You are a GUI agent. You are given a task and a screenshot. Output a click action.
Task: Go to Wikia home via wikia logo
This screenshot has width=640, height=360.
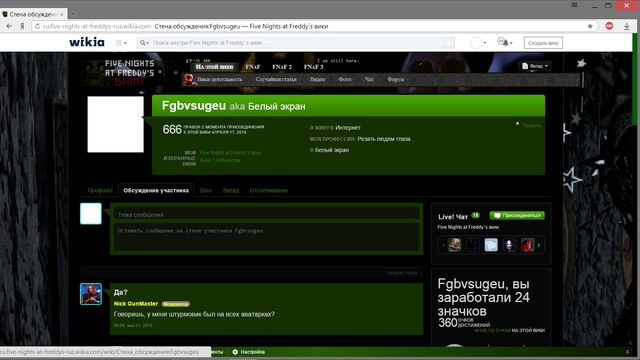click(x=87, y=42)
